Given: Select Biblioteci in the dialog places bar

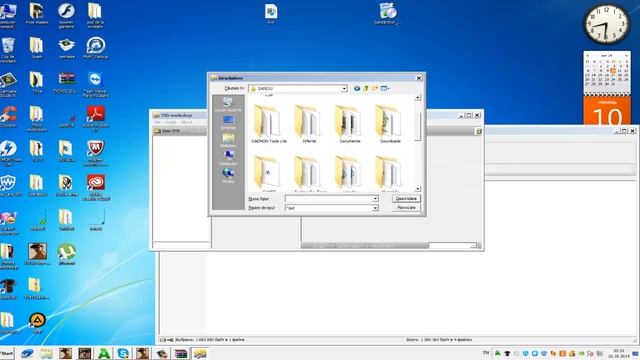Looking at the screenshot, I should tap(228, 140).
